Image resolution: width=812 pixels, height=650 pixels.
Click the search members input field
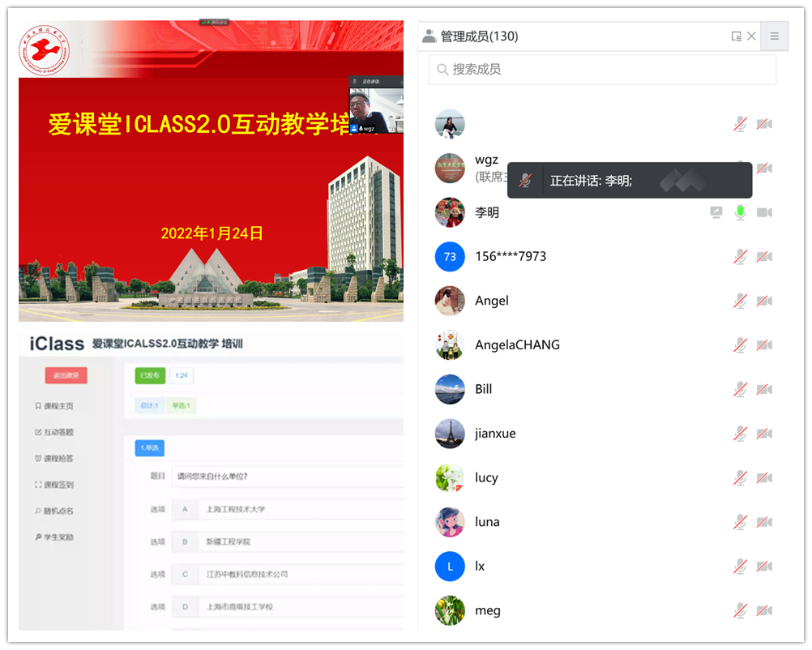pos(602,70)
